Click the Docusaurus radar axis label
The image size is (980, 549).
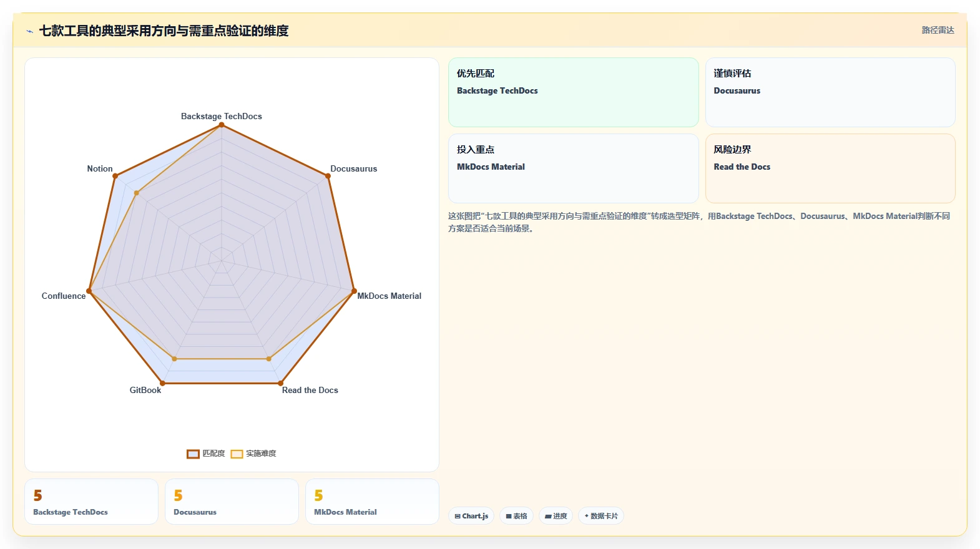(x=353, y=168)
